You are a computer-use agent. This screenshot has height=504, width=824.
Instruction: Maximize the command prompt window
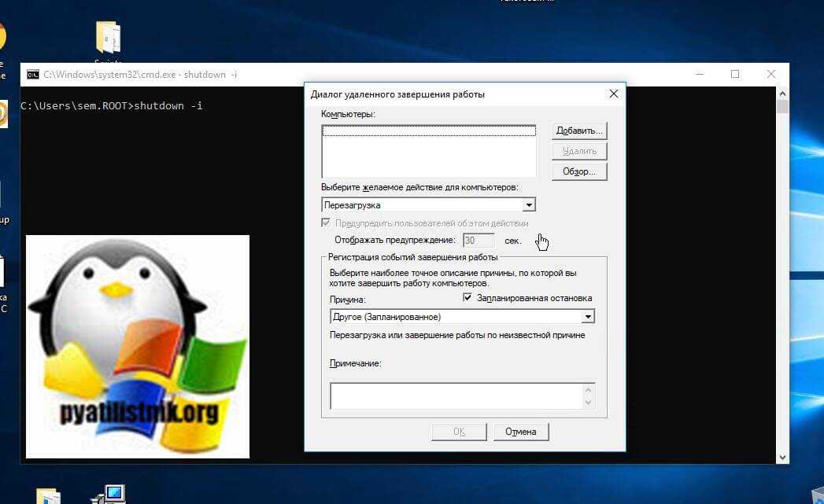tap(735, 75)
